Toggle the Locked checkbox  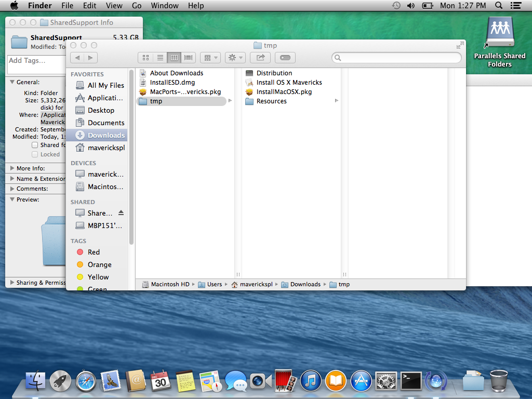[35, 154]
